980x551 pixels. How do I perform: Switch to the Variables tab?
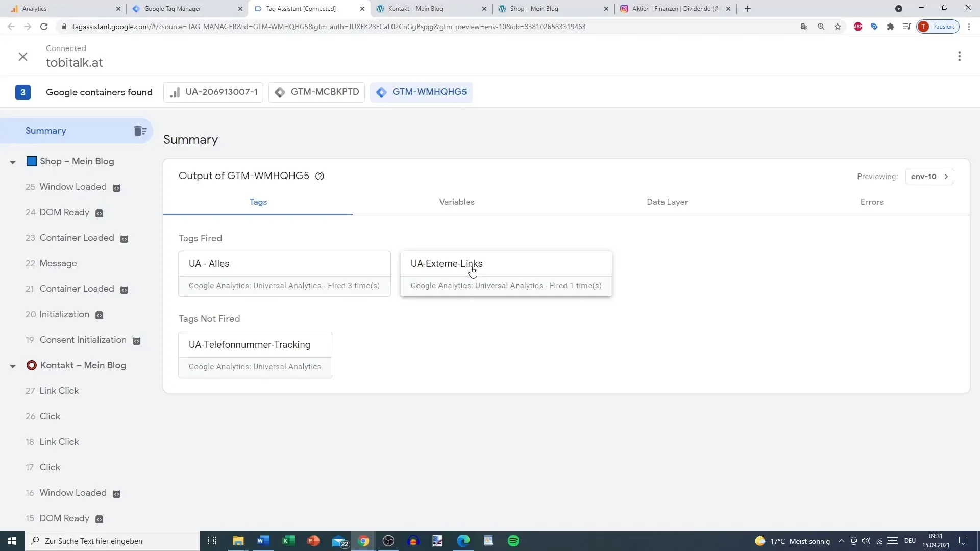pyautogui.click(x=457, y=202)
